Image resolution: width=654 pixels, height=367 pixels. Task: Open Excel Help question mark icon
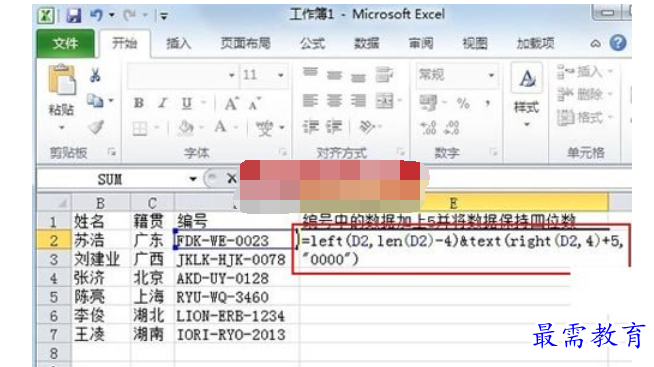(x=618, y=43)
